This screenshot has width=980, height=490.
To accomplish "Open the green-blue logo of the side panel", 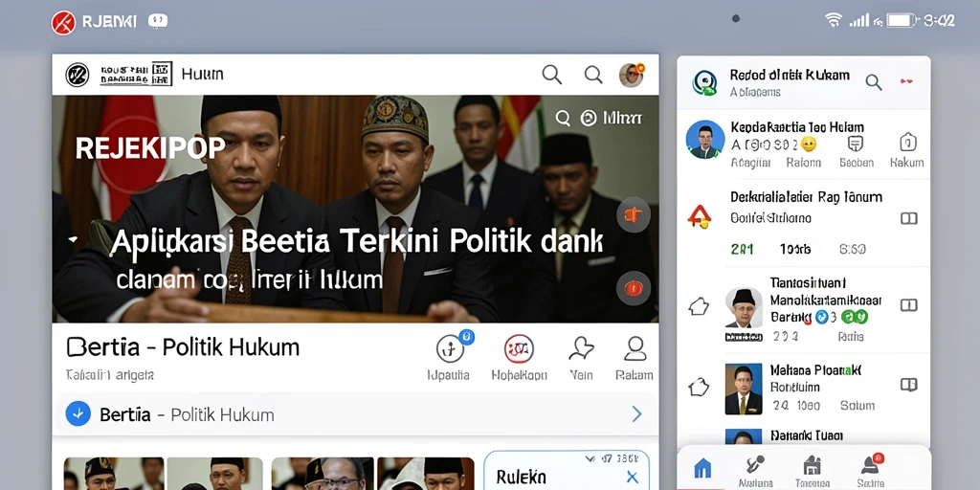I will click(704, 82).
